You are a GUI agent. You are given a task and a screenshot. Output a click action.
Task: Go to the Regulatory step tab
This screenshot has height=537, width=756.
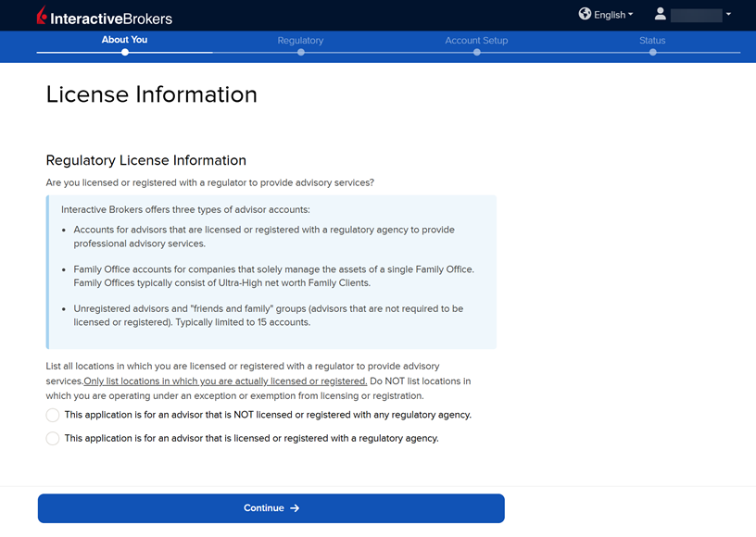pos(300,41)
